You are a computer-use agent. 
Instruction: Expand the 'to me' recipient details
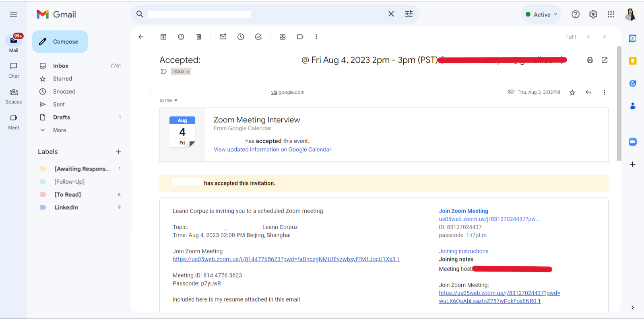click(x=176, y=101)
